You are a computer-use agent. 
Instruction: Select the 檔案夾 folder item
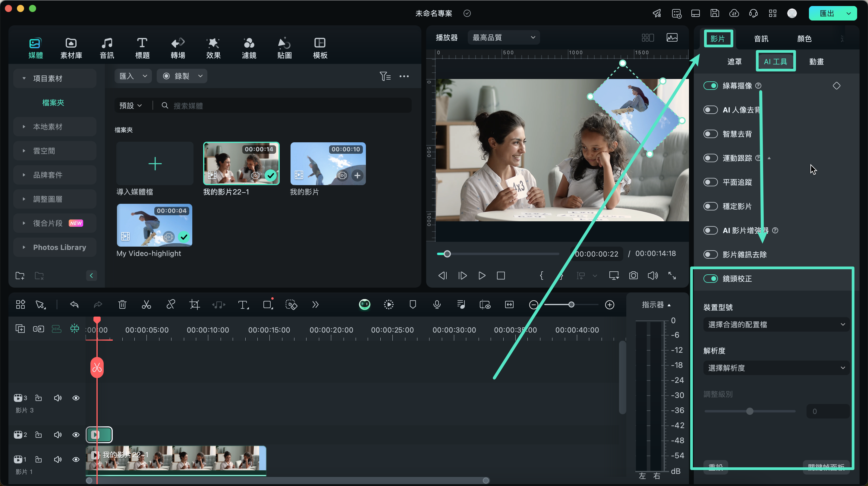coord(53,103)
